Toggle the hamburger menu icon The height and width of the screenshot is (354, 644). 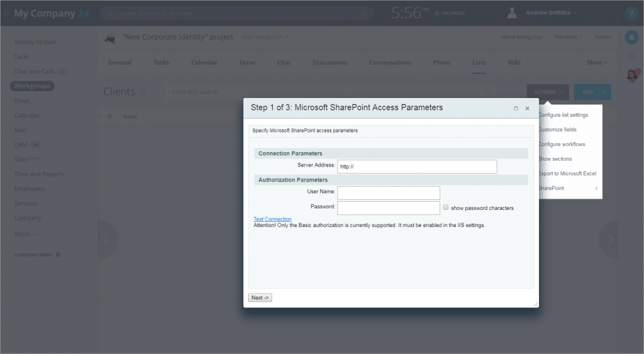[x=7, y=13]
